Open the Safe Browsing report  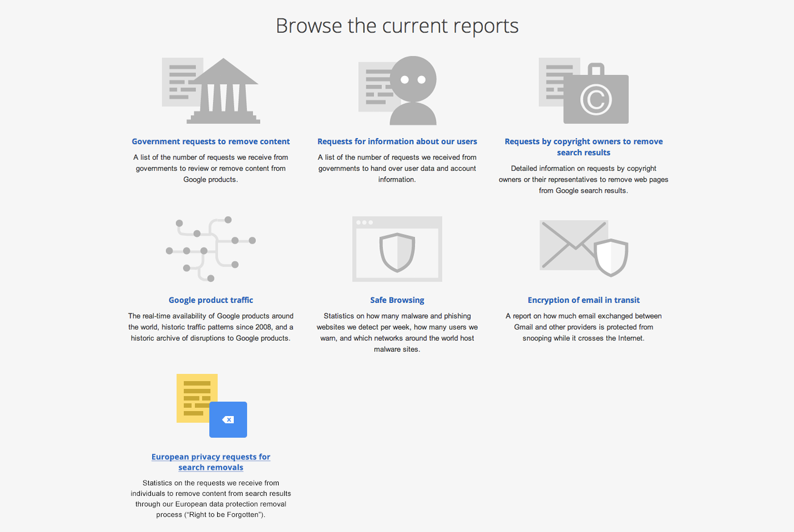(397, 300)
